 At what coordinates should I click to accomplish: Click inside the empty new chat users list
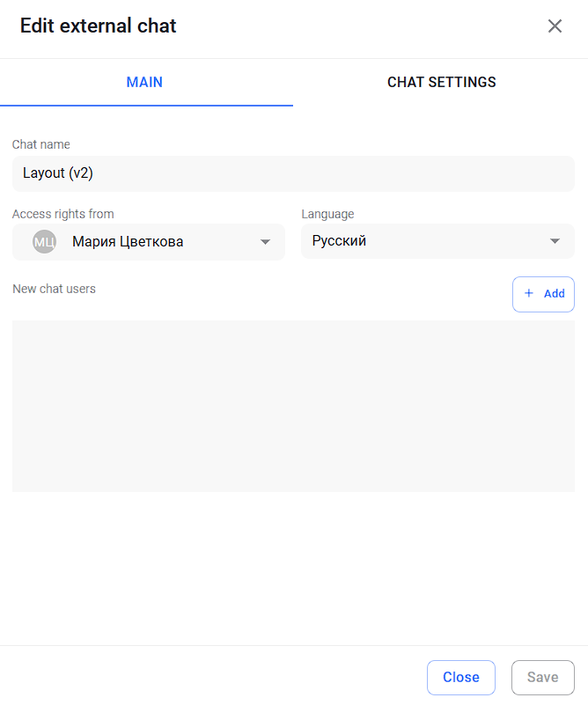(293, 406)
